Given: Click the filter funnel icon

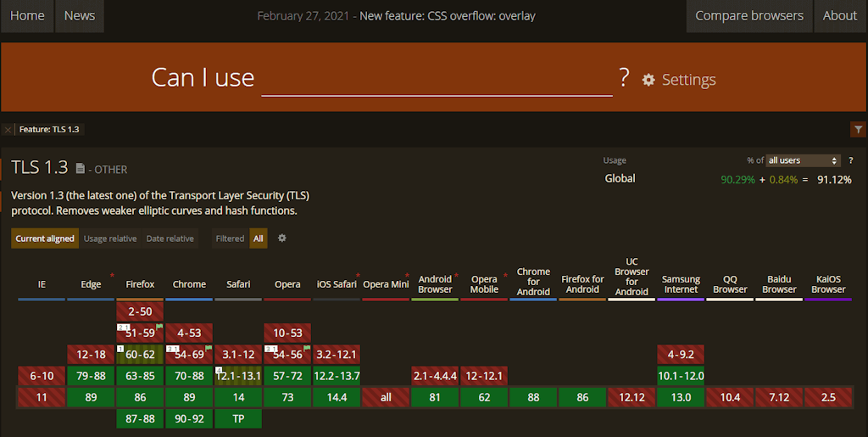Looking at the screenshot, I should click(x=858, y=130).
